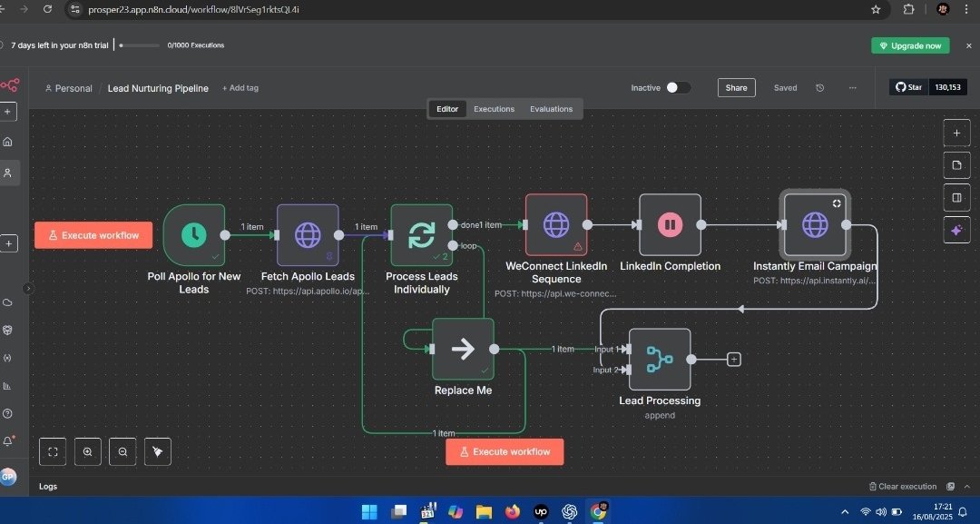Open the notifications bell in the sidebar
The width and height of the screenshot is (980, 524).
[8, 440]
